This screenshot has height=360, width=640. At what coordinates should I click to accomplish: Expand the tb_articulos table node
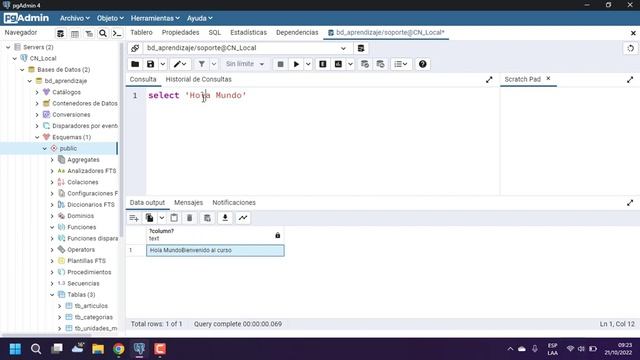click(x=60, y=306)
